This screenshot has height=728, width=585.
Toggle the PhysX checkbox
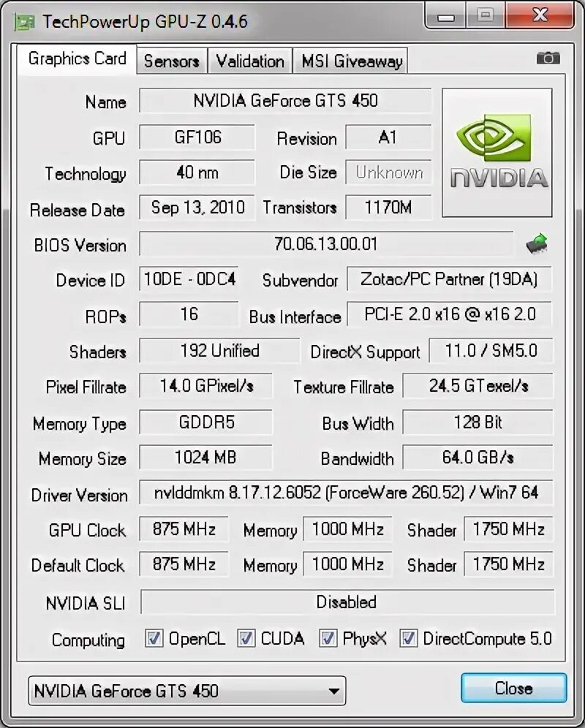tap(328, 638)
